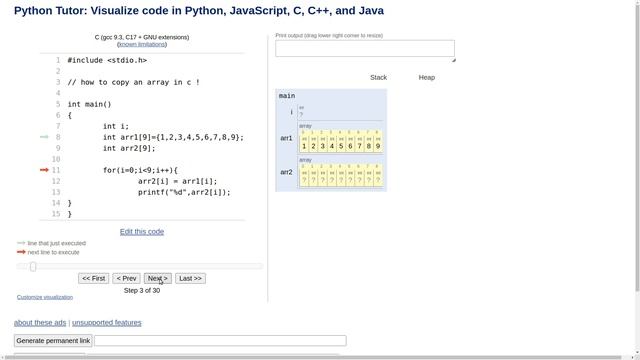640x360 pixels.
Task: Click code line 'int main()'
Action: coord(89,104)
